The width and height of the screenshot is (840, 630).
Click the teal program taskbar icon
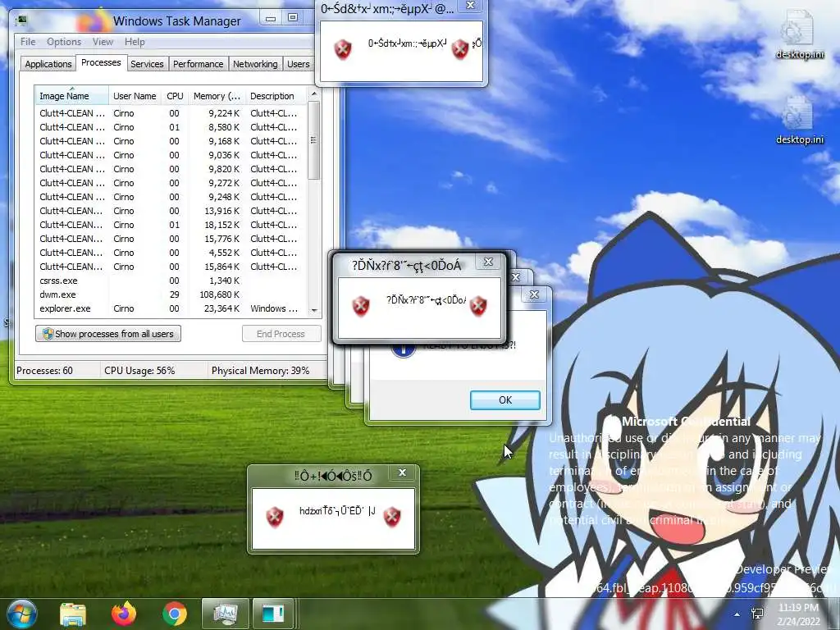[x=273, y=614]
